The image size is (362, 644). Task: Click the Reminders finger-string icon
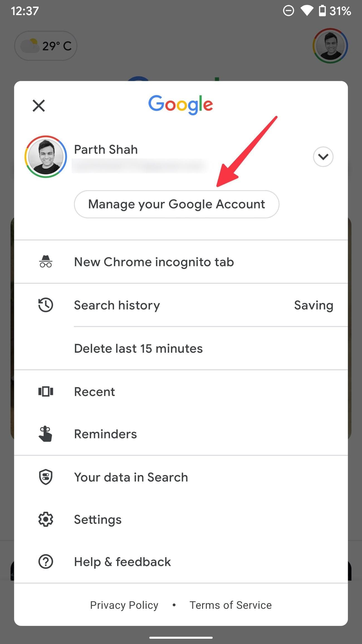[x=45, y=434]
